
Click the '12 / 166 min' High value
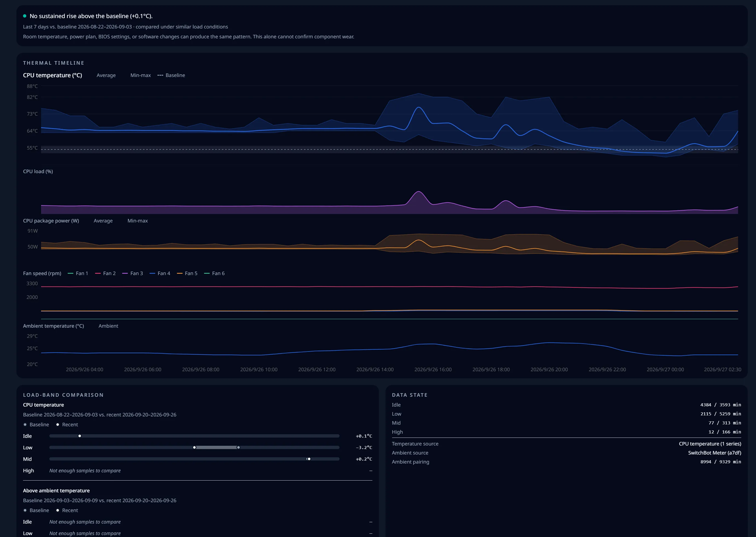[x=725, y=432]
